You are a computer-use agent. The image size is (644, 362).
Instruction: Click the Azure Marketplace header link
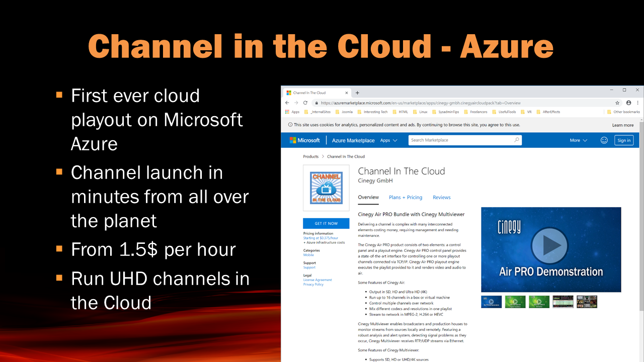coord(353,140)
